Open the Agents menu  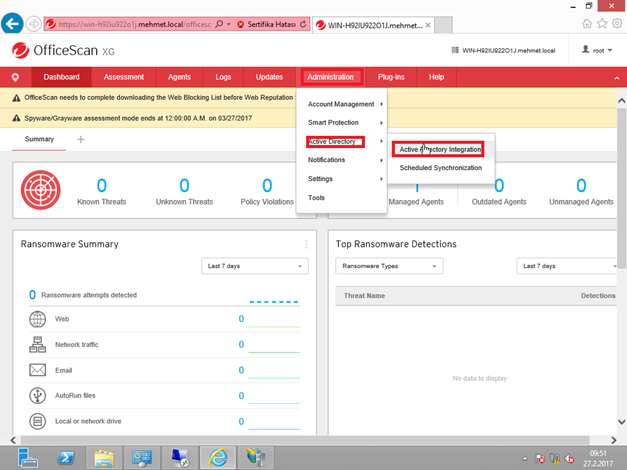[179, 77]
